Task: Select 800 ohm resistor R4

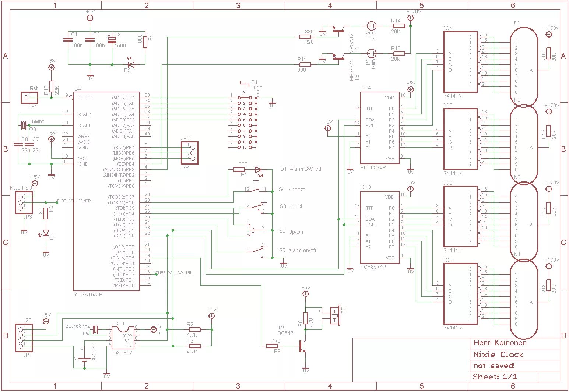Action: coord(145,42)
